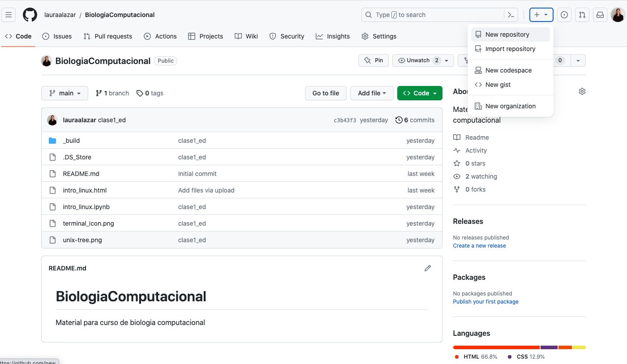
Task: Click the Go to file button
Action: 326,93
